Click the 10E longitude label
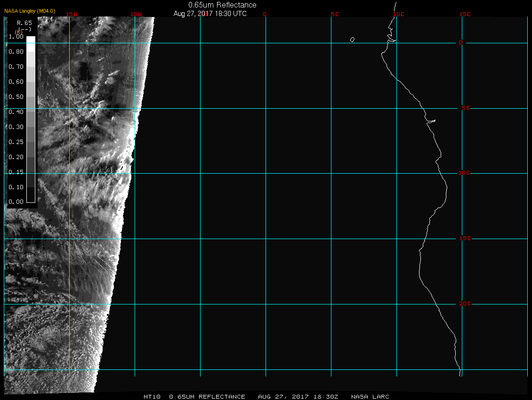Viewport: 532px width, 400px height. tap(399, 14)
